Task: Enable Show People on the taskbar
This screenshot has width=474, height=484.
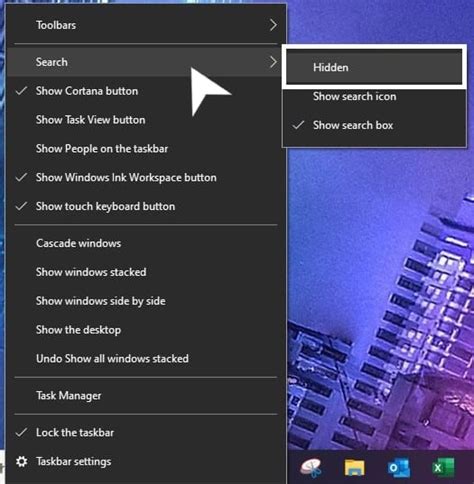Action: point(146,149)
